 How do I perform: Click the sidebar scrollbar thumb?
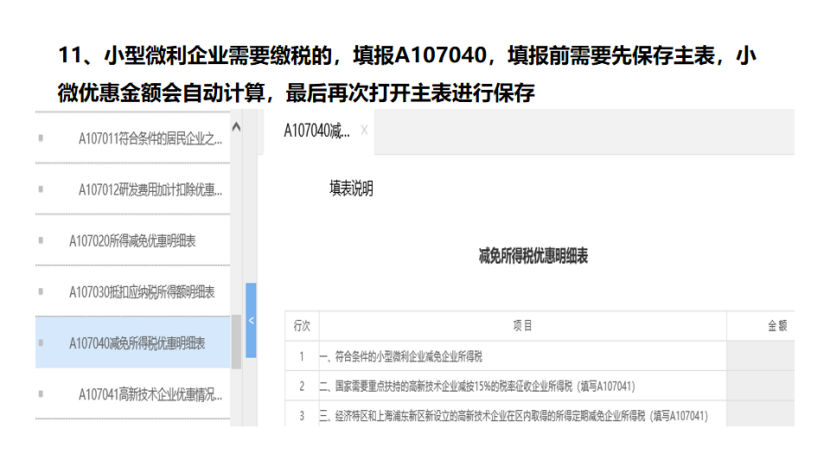click(x=236, y=342)
